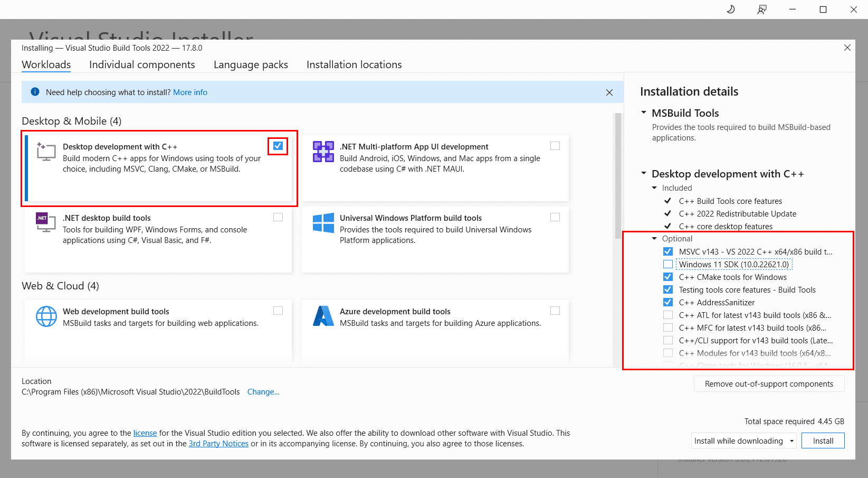Check C++ ATL for latest v143
Image resolution: width=868 pixels, height=478 pixels.
coord(668,315)
